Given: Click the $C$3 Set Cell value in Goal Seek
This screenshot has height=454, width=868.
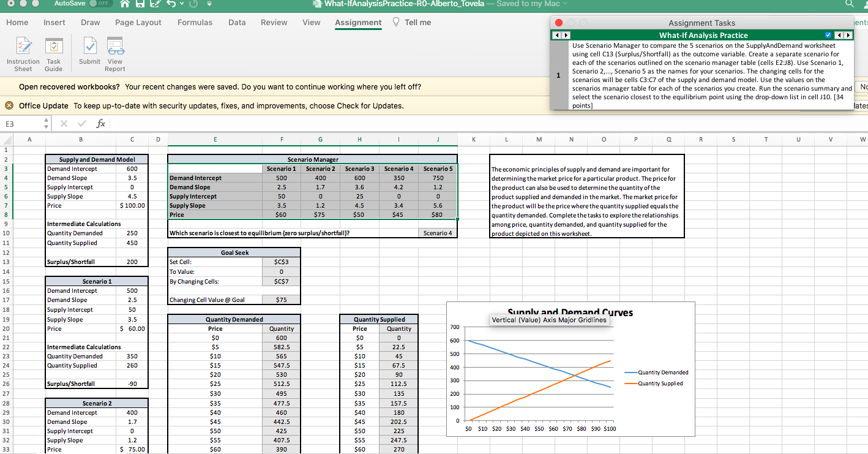Looking at the screenshot, I should click(282, 262).
